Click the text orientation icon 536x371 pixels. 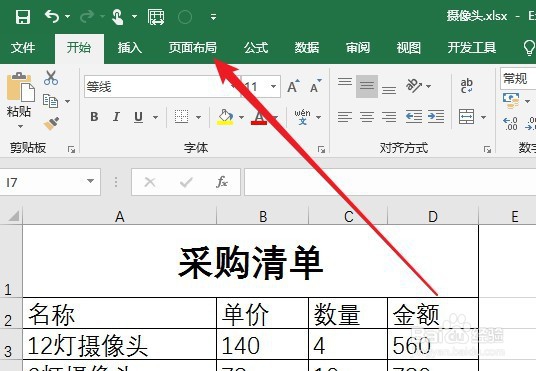(x=414, y=85)
